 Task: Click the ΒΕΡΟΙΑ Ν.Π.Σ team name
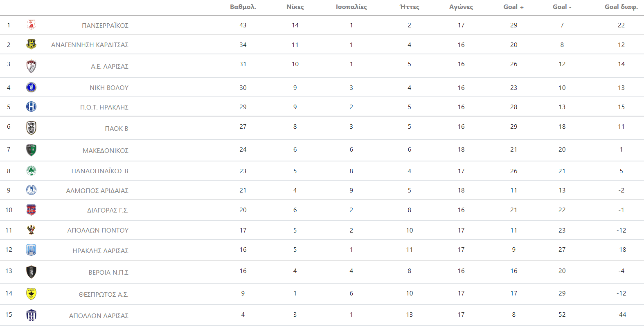click(108, 272)
